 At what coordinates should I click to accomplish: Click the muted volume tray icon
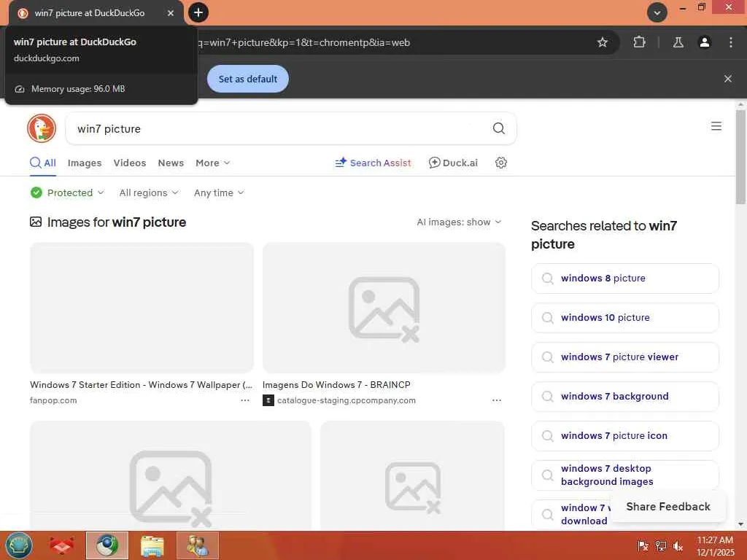(678, 545)
